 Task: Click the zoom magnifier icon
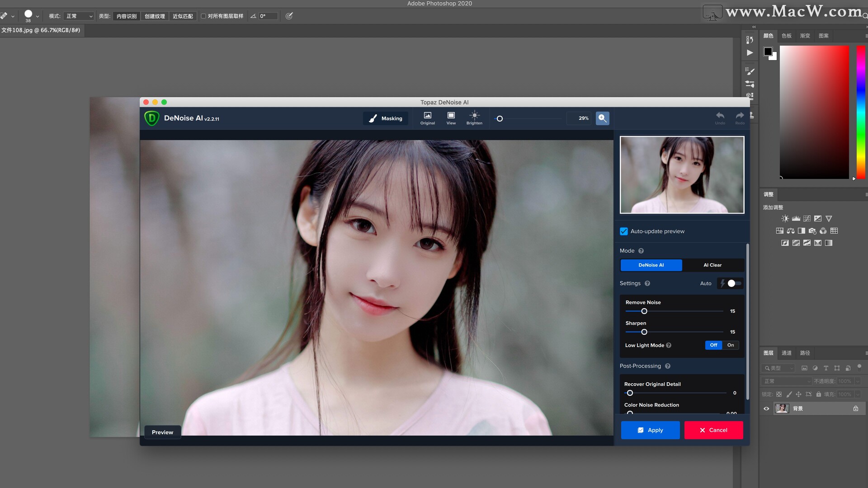pyautogui.click(x=602, y=118)
